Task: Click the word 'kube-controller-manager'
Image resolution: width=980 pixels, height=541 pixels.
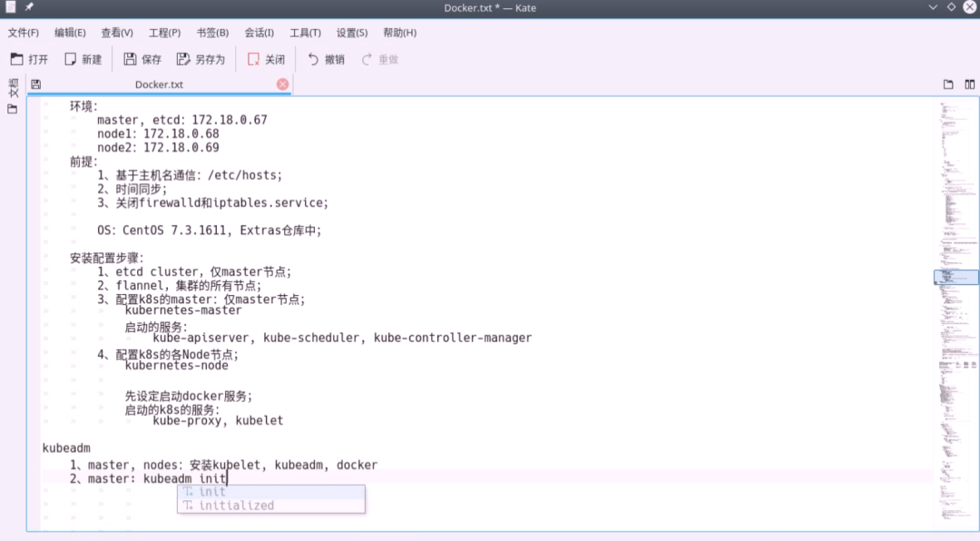Action: pos(453,338)
